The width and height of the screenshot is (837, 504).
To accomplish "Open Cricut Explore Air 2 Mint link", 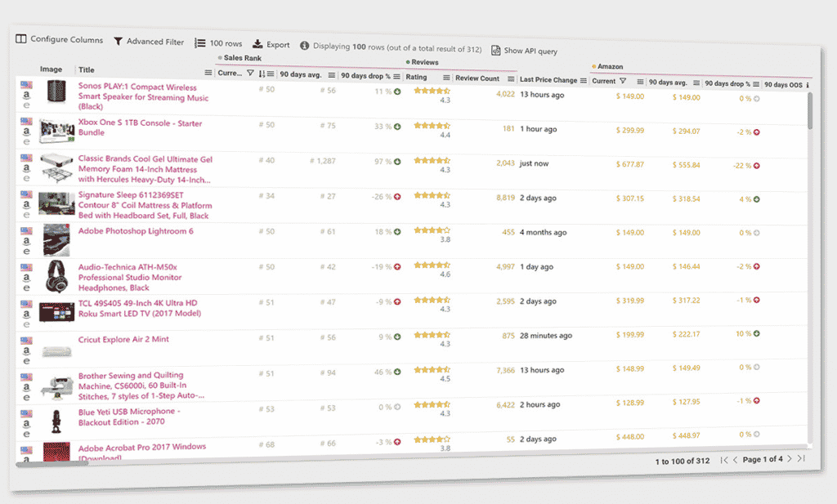I will (123, 339).
